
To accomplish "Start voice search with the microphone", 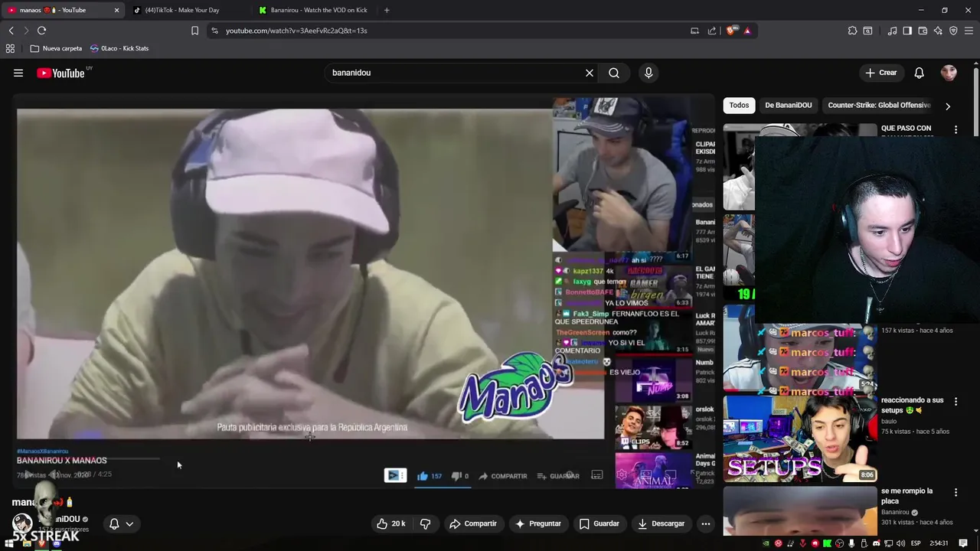I will [648, 73].
